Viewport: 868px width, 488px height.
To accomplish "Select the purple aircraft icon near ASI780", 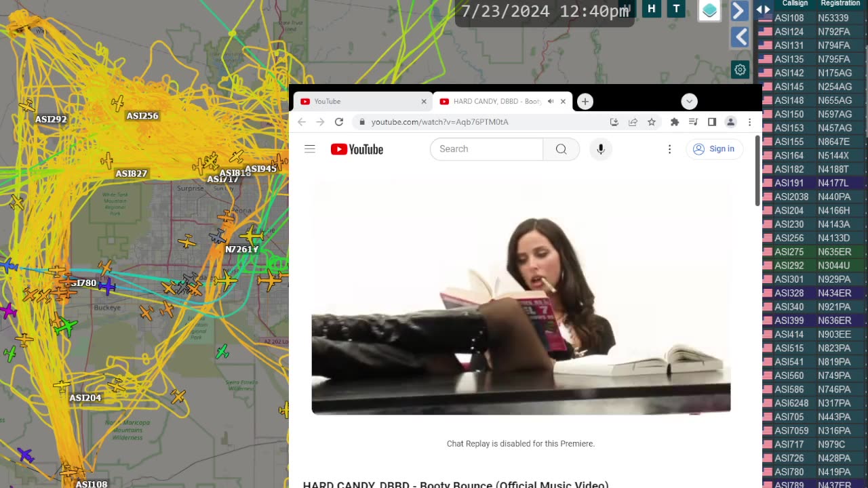I will 107,287.
